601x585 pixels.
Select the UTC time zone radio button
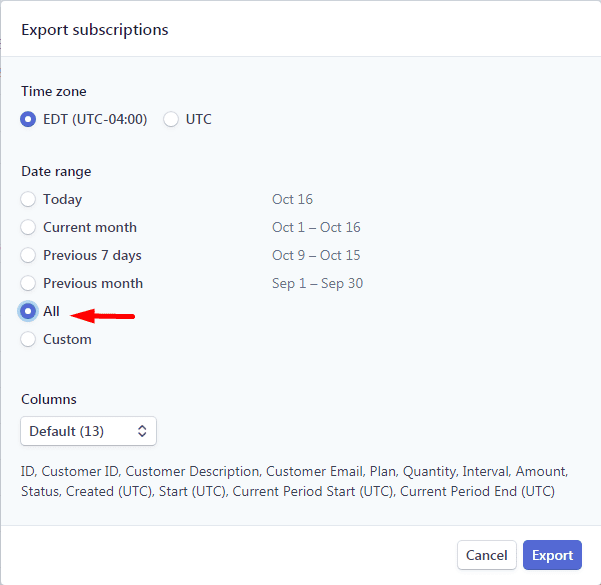tap(171, 119)
